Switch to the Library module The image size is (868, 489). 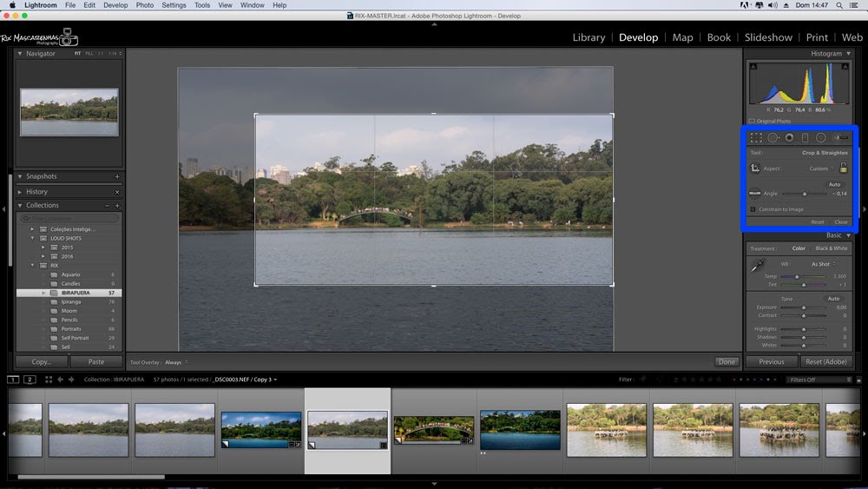tap(589, 37)
